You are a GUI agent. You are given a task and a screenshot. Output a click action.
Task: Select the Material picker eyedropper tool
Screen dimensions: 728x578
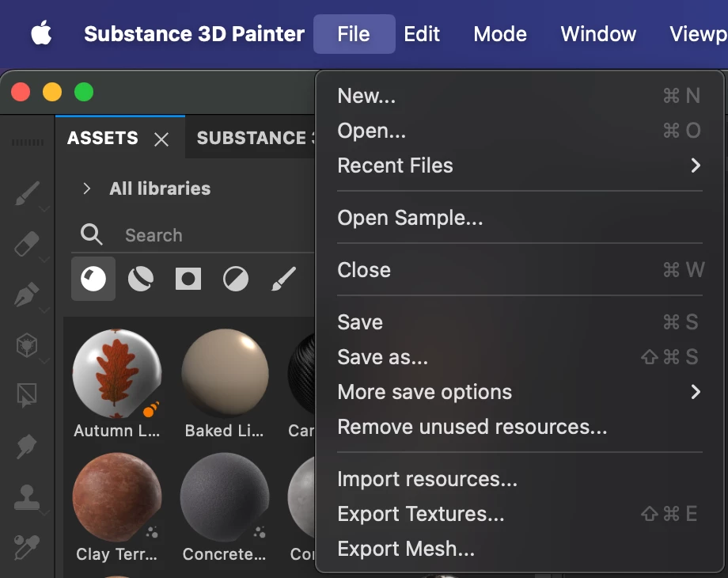(x=27, y=547)
